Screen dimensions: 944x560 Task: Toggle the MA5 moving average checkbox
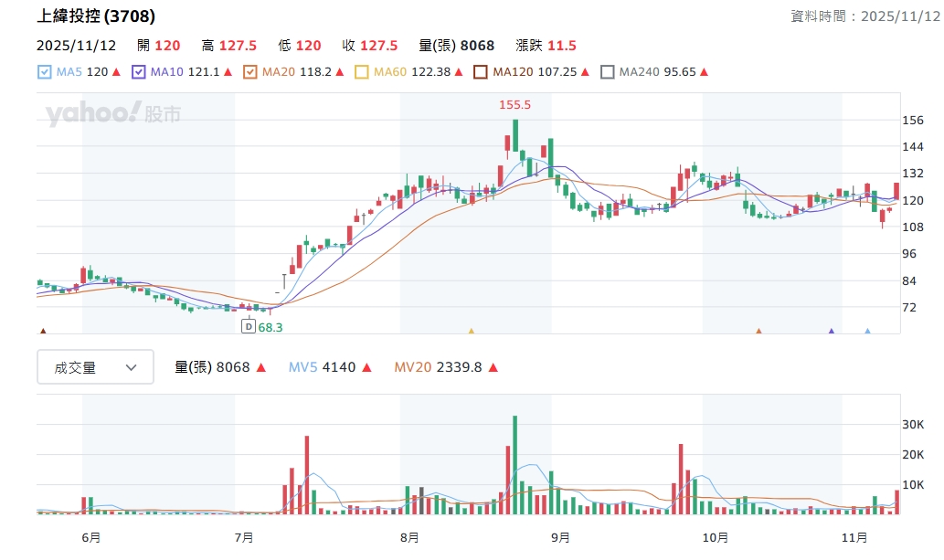coord(45,72)
